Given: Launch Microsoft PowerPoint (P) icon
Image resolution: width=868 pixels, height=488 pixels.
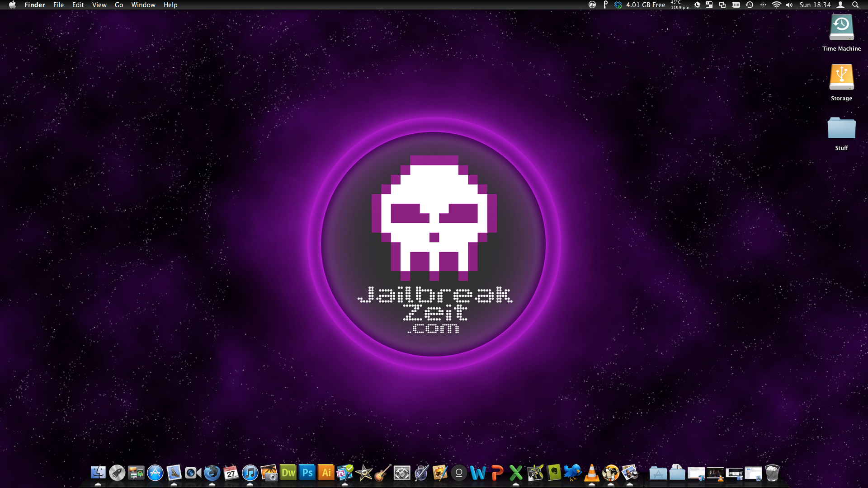Looking at the screenshot, I should click(x=497, y=473).
